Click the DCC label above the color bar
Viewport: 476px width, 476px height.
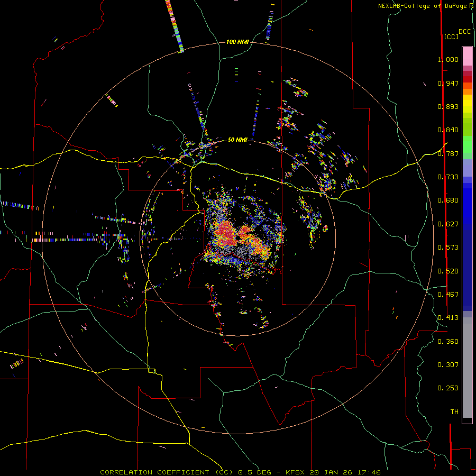pos(465,32)
